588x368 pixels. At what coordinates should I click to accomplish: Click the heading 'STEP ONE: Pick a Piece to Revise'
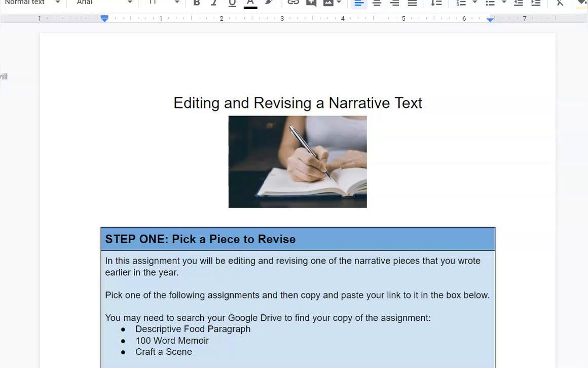point(200,239)
